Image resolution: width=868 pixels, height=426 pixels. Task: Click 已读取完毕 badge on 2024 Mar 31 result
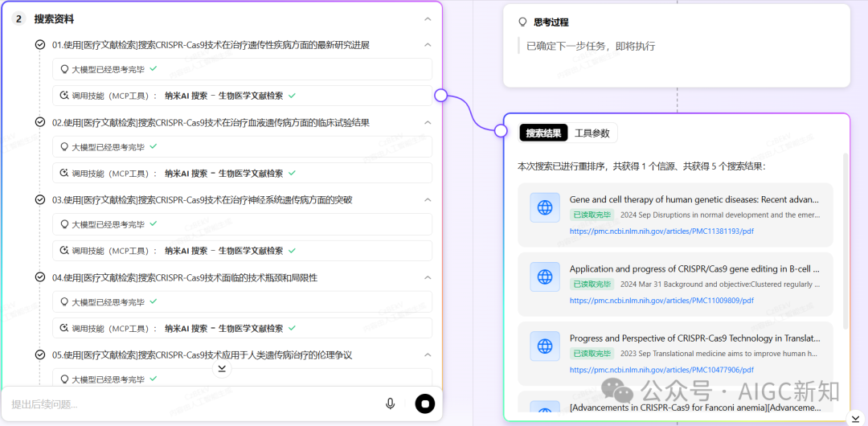pos(592,284)
